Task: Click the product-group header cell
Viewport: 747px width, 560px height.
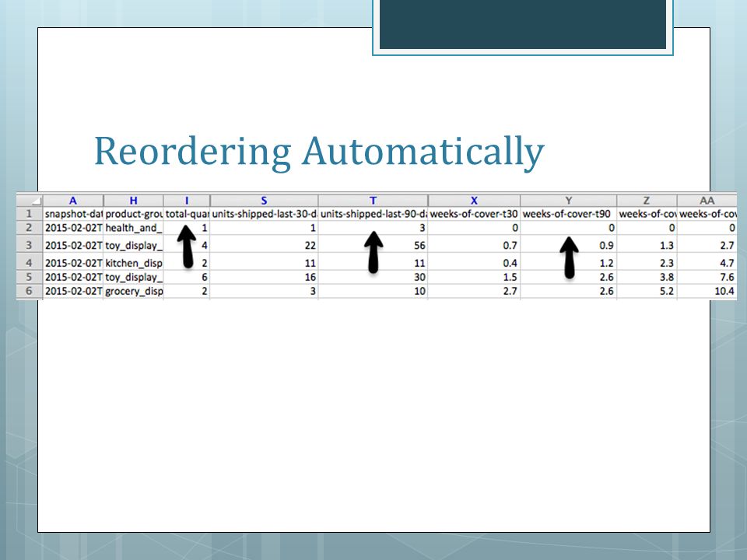Action: (x=133, y=214)
